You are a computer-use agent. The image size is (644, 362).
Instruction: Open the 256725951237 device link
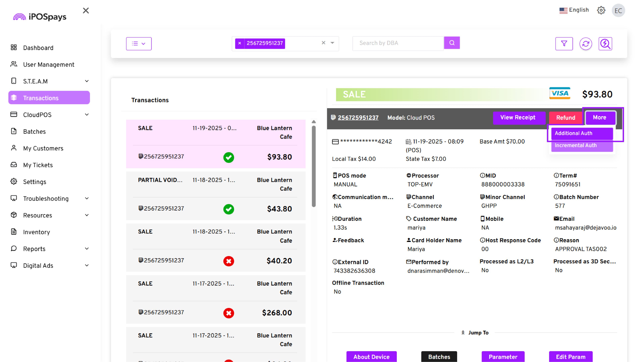click(x=358, y=118)
